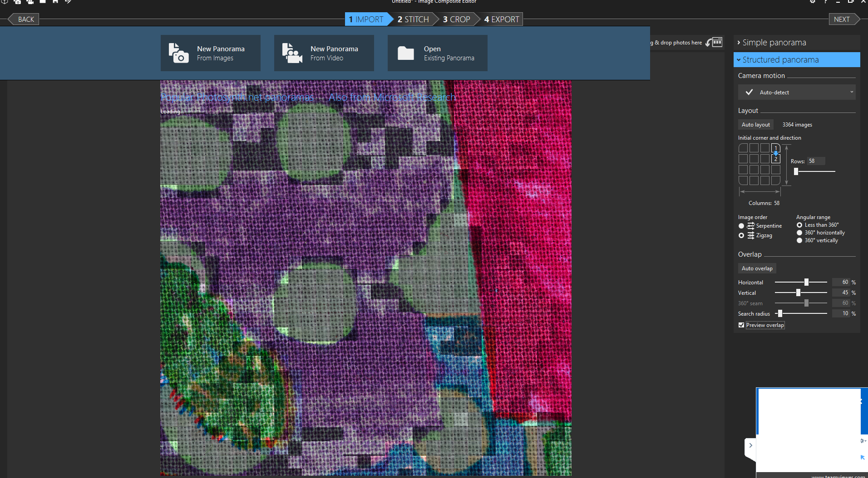Expand the Simple panorama section
The height and width of the screenshot is (478, 868).
[774, 43]
